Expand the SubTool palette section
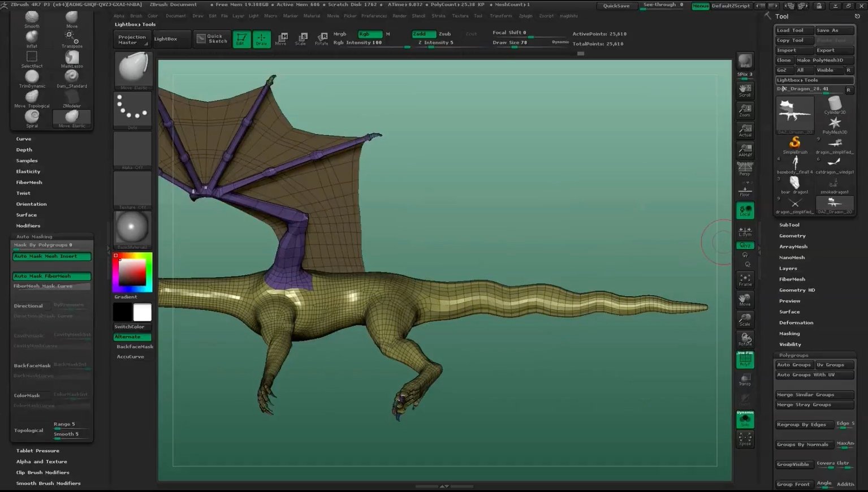The image size is (868, 492). pyautogui.click(x=789, y=225)
